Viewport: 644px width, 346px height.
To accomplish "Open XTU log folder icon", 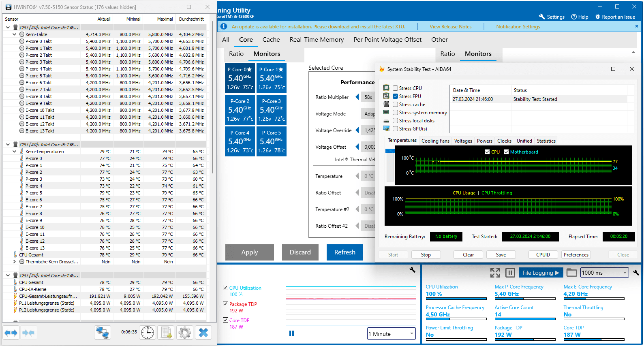I will point(571,272).
